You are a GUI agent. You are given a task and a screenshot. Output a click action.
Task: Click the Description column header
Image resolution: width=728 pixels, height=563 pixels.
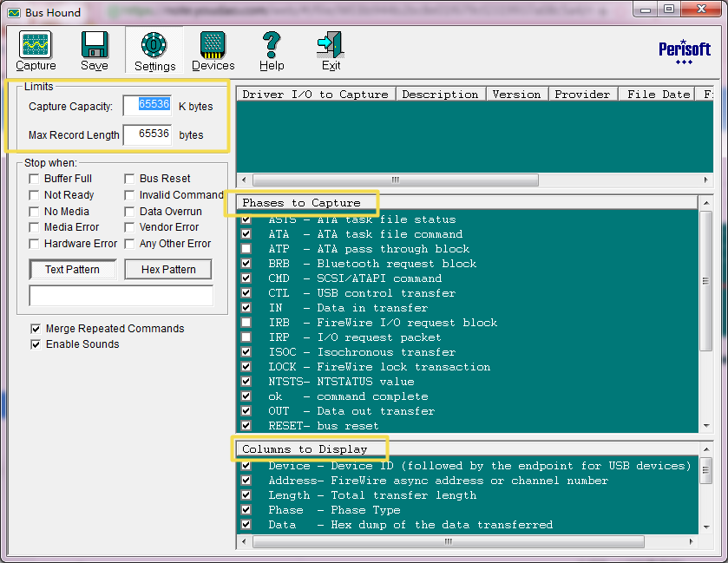coord(440,95)
